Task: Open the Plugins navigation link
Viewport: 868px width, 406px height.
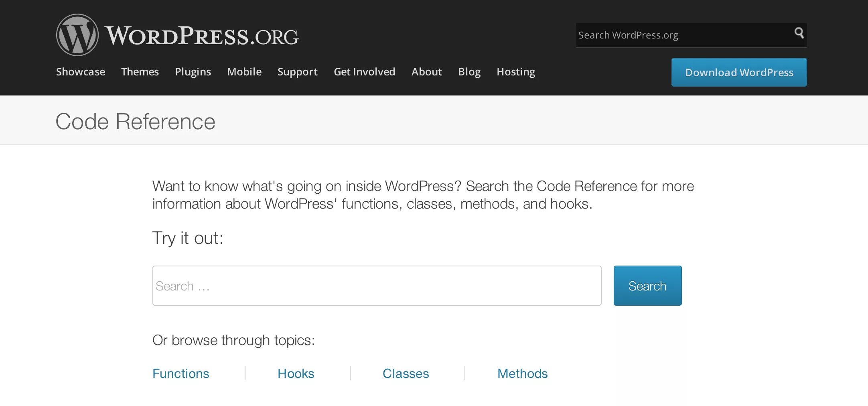Action: [x=193, y=72]
